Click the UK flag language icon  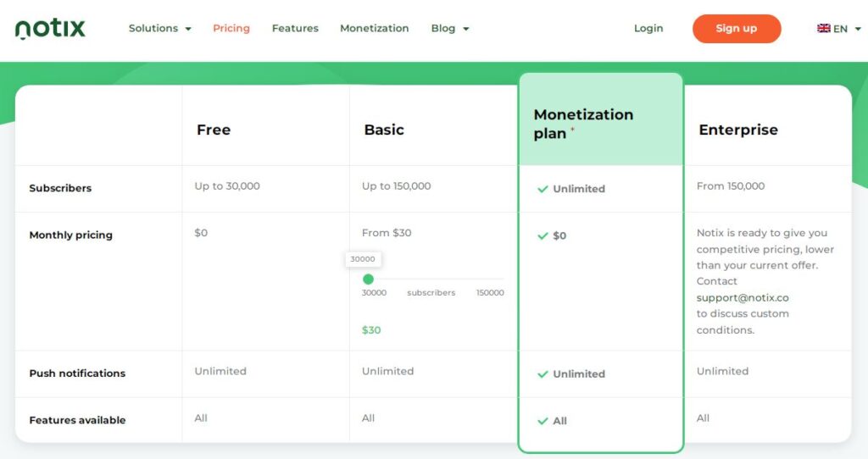pos(823,28)
